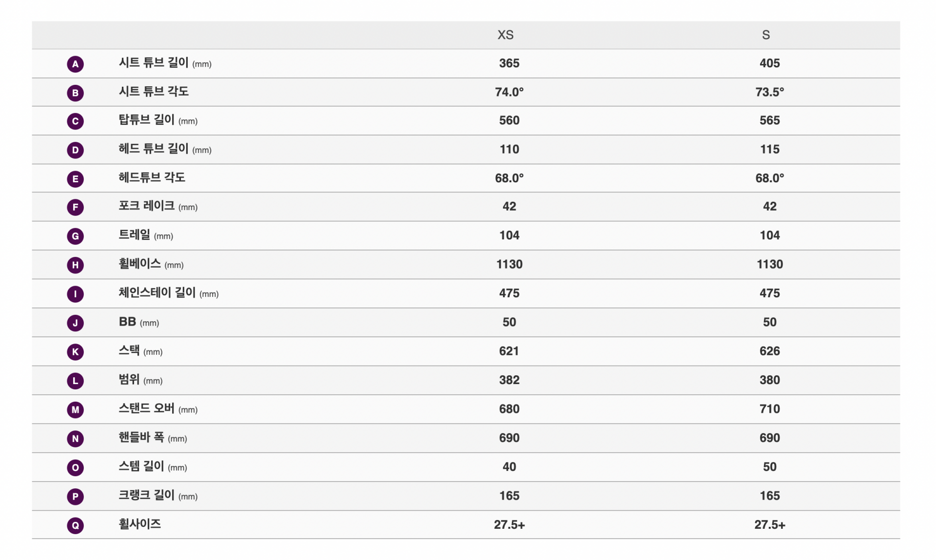Select the purple F marker icon
Screen dimensions: 936x560
click(x=75, y=208)
